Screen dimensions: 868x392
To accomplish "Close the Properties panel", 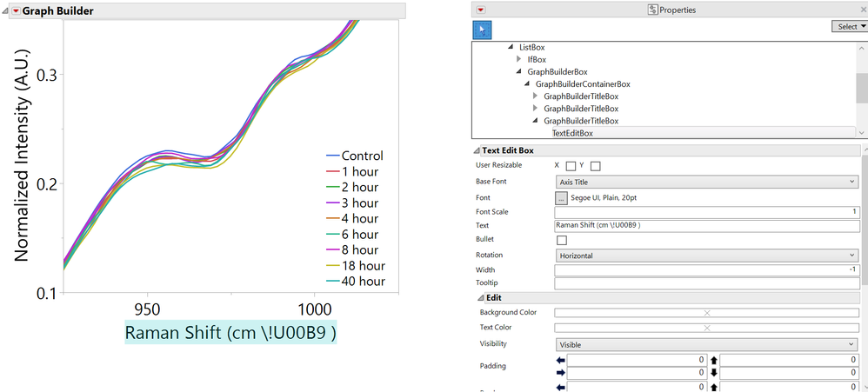I will tap(865, 10).
